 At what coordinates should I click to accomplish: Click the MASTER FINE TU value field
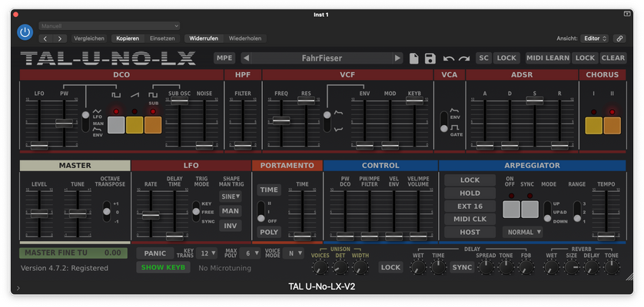74,253
